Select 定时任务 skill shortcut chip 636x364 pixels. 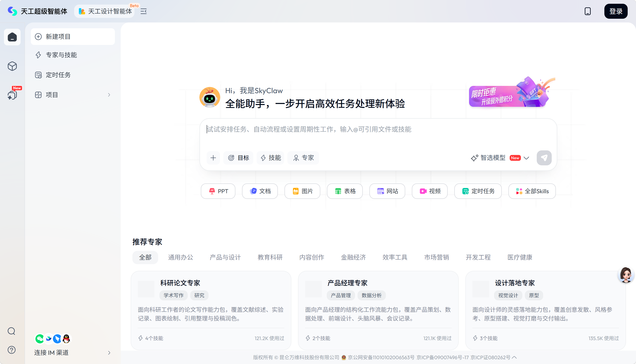tap(478, 191)
